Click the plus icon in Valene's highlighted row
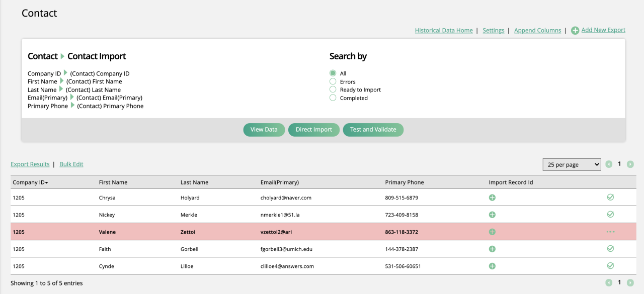The image size is (644, 294). (492, 232)
